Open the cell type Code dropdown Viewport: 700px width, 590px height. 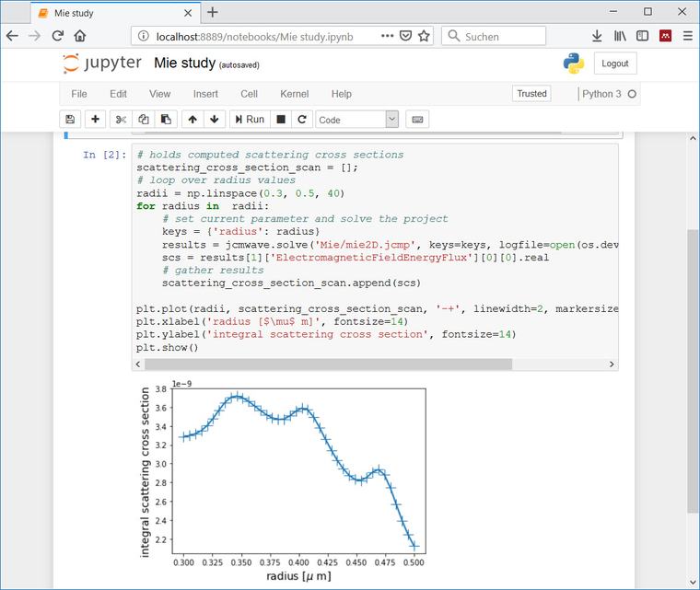pyautogui.click(x=357, y=119)
